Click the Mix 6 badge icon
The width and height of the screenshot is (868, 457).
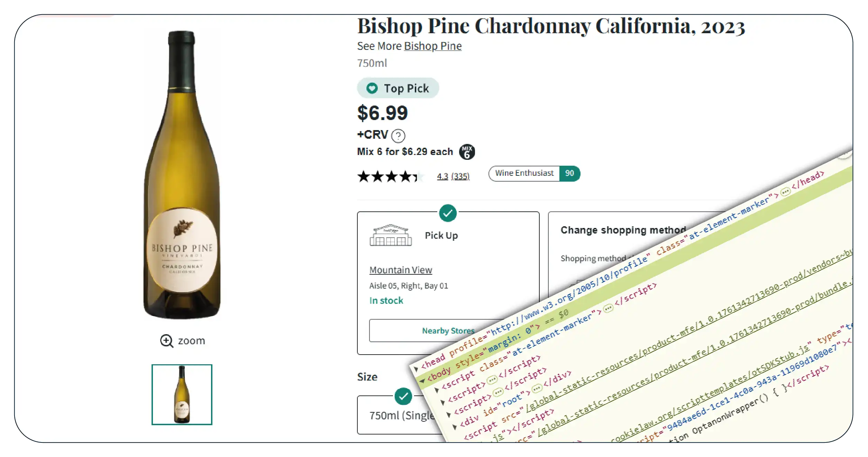pos(467,152)
